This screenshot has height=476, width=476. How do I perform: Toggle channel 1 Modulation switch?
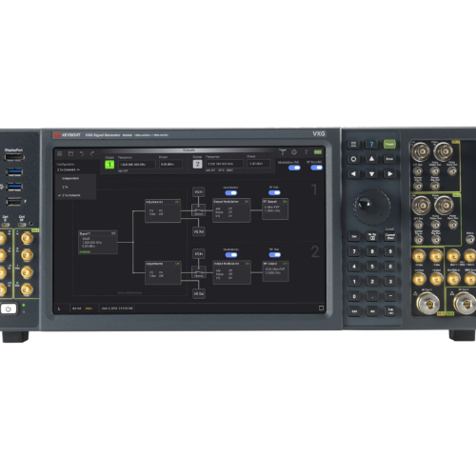pyautogui.click(x=230, y=192)
